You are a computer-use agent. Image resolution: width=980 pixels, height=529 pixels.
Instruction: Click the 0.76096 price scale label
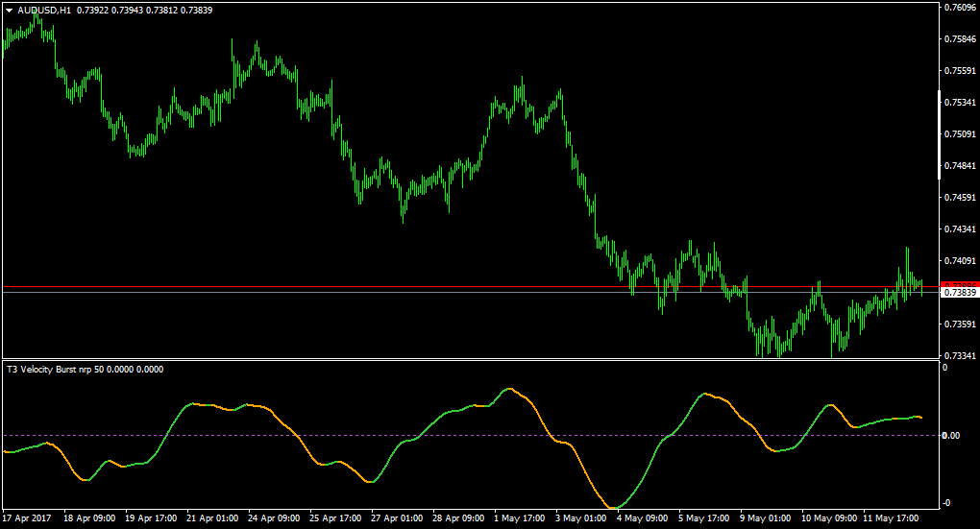(960, 8)
